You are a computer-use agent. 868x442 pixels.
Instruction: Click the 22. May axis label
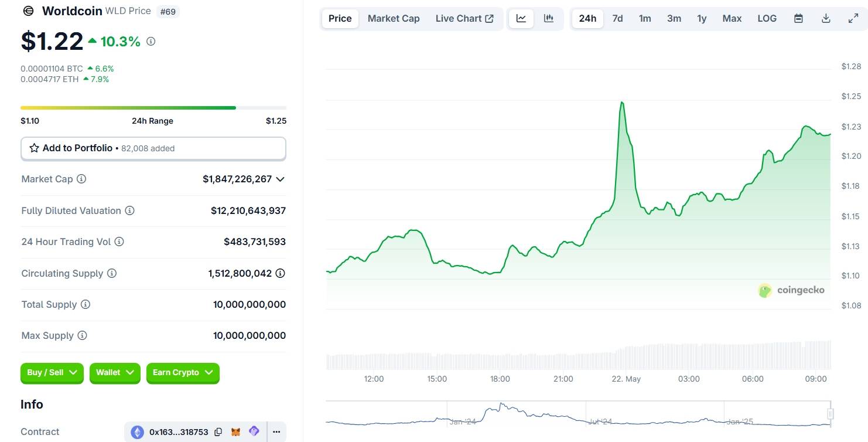pos(626,379)
